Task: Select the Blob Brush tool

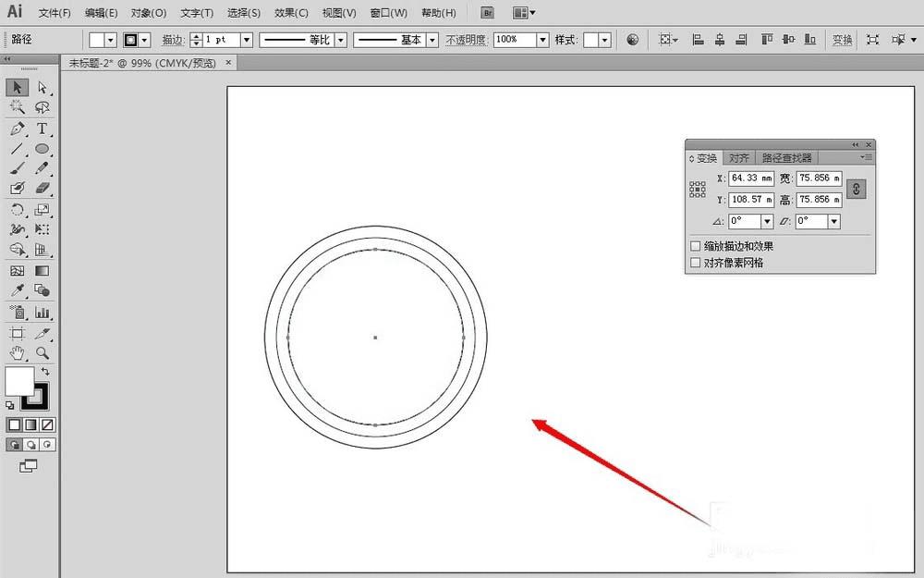Action: (17, 188)
